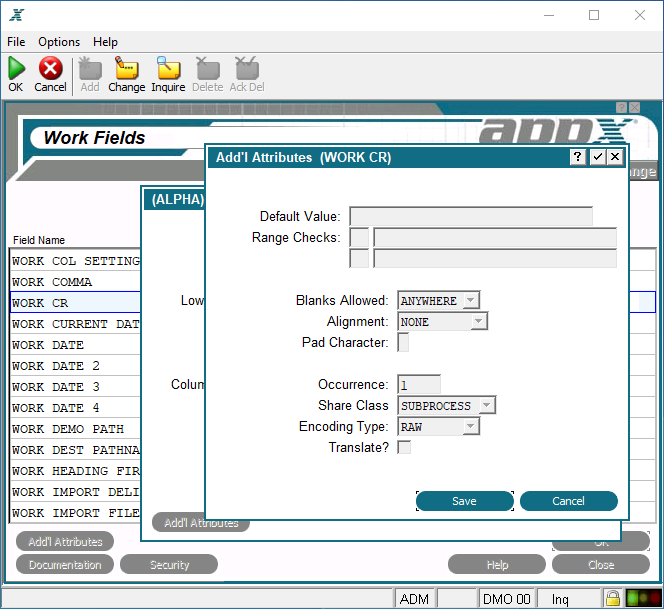
Task: Click Cancel in the Add'l Attributes dialog
Action: pyautogui.click(x=568, y=501)
